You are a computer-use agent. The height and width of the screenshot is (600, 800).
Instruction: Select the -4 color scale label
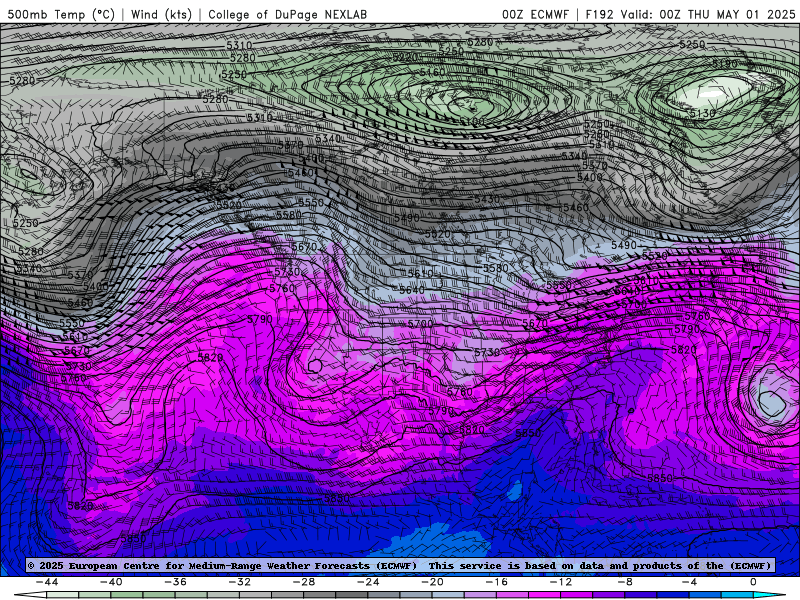pos(690,582)
